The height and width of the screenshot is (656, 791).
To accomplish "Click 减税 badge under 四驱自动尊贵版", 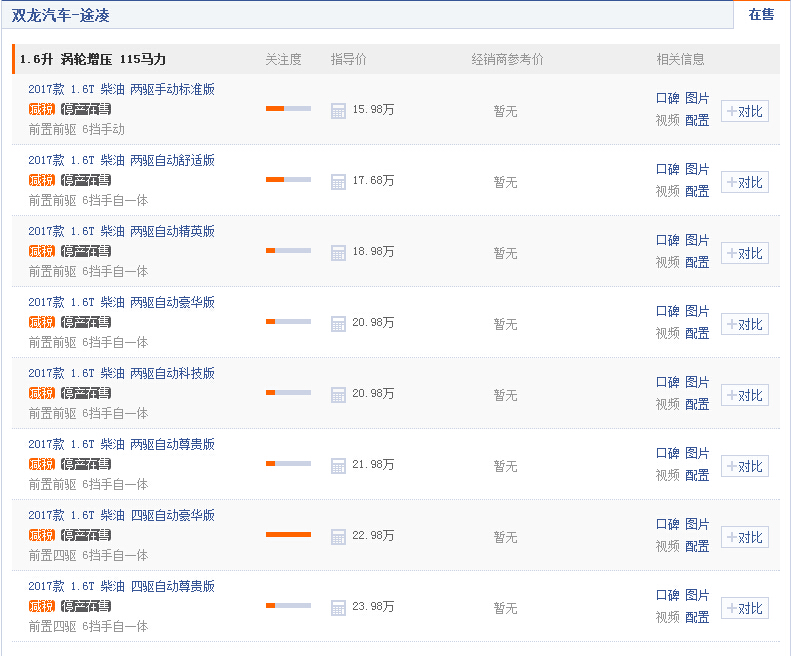I will (42, 606).
